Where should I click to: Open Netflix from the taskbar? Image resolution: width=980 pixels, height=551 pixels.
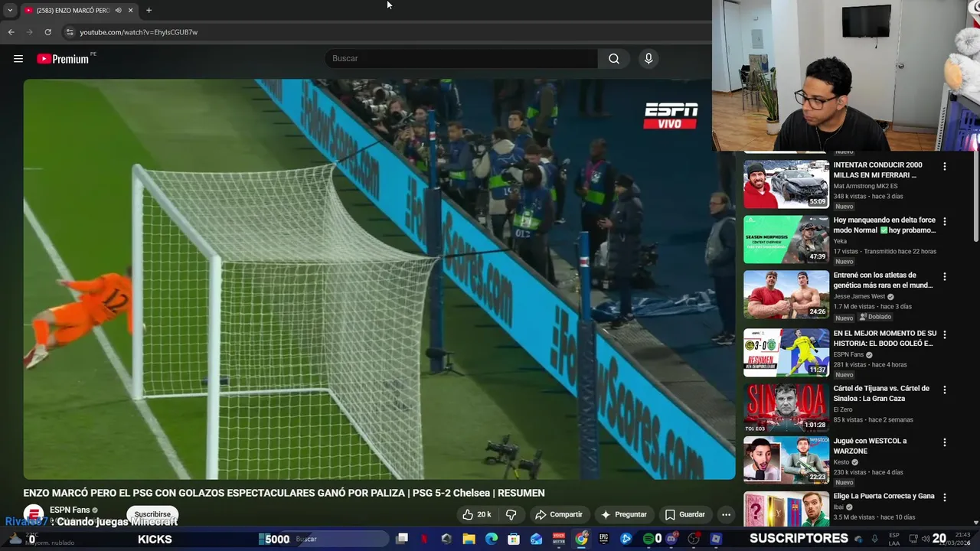424,539
